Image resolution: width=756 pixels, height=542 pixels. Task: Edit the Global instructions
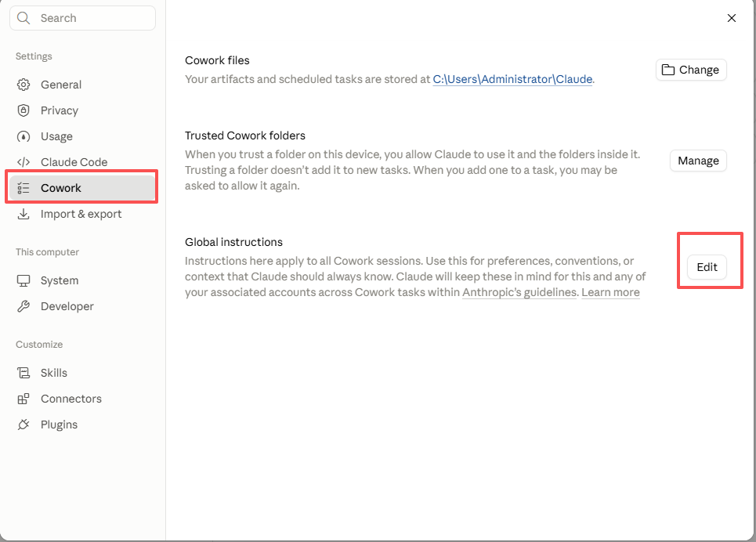pos(707,267)
